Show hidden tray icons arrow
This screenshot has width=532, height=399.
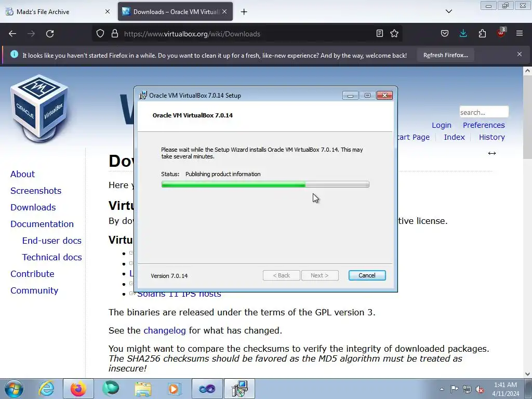pyautogui.click(x=442, y=389)
